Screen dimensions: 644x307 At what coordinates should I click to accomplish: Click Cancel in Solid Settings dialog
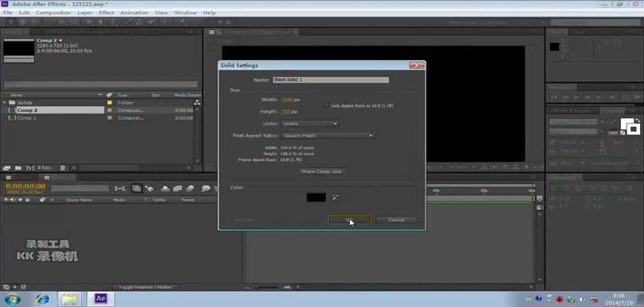pos(396,220)
